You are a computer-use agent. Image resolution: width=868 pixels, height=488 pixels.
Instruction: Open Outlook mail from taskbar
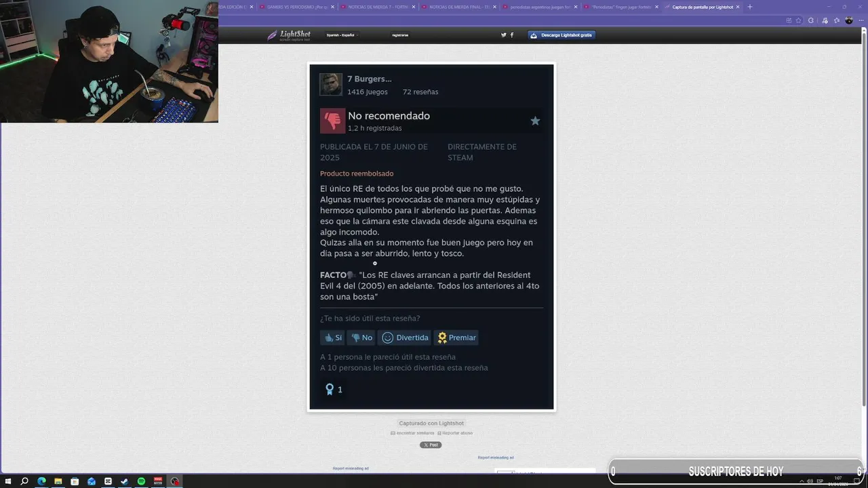pyautogui.click(x=92, y=481)
